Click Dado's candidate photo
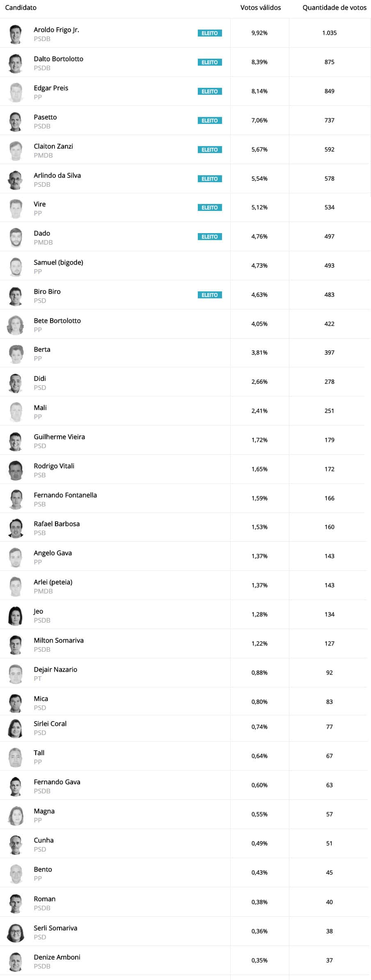The height and width of the screenshot is (980, 371). point(16,238)
